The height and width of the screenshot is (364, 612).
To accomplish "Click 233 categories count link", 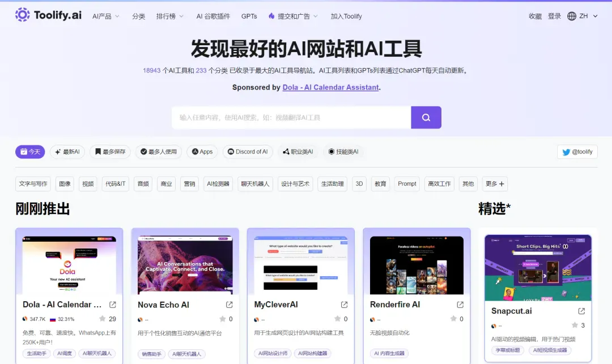I will pyautogui.click(x=201, y=71).
